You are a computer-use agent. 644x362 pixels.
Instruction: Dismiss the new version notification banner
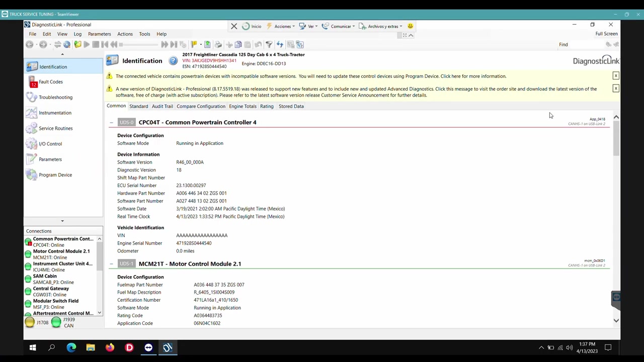(615, 88)
